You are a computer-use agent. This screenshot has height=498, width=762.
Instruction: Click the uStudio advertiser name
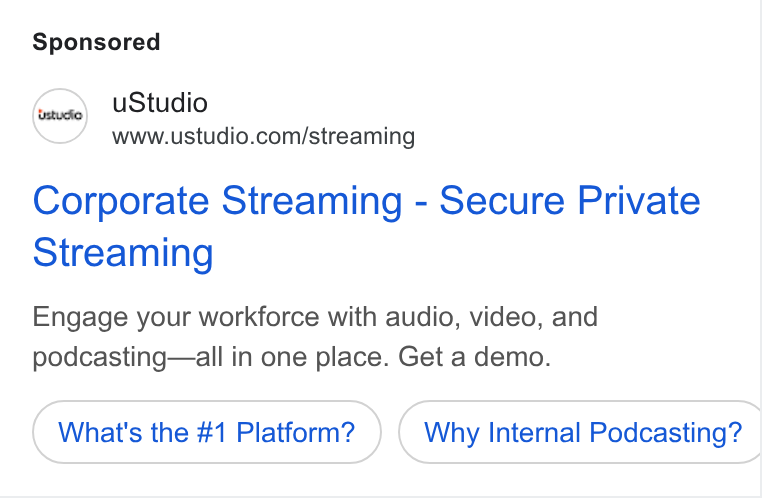(x=160, y=103)
